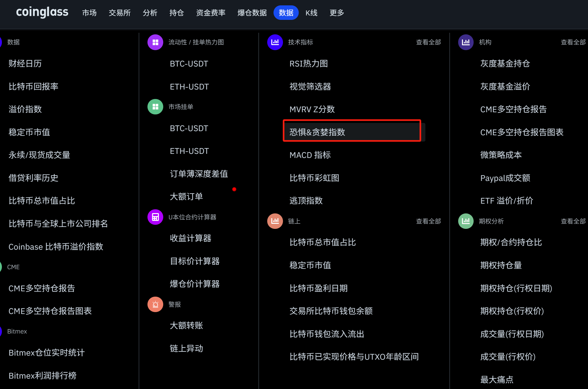Open the 交易所 menu
Viewport: 588px width, 389px height.
[120, 13]
